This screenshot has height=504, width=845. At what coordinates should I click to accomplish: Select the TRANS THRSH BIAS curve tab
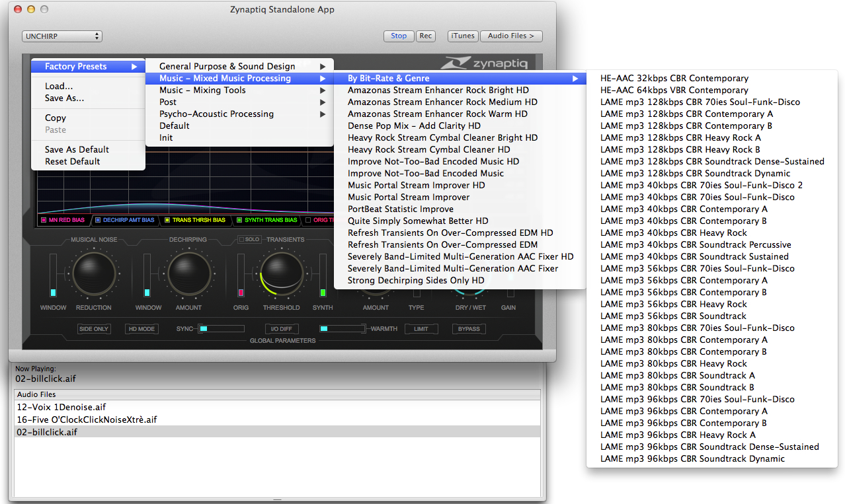tap(194, 220)
